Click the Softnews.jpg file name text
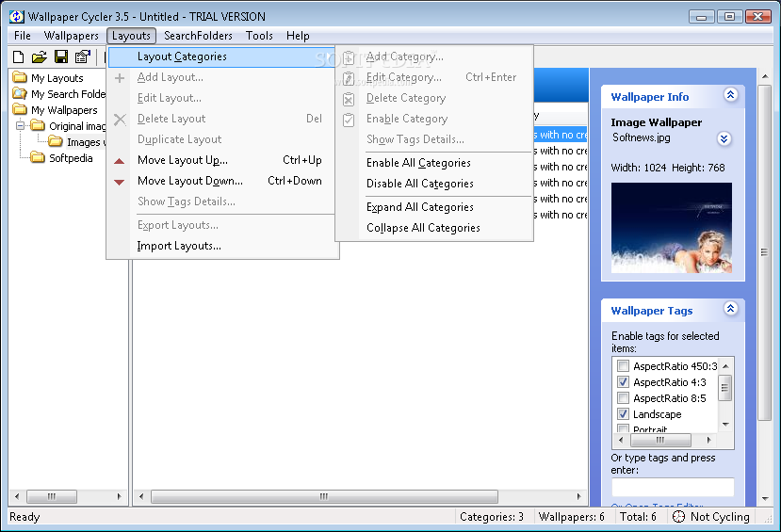781x532 pixels. point(642,137)
